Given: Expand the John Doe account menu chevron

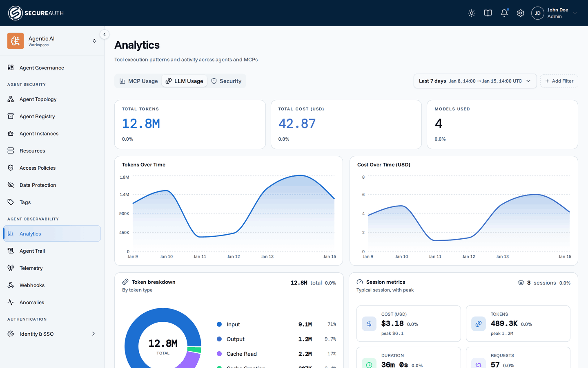Looking at the screenshot, I should pyautogui.click(x=575, y=13).
